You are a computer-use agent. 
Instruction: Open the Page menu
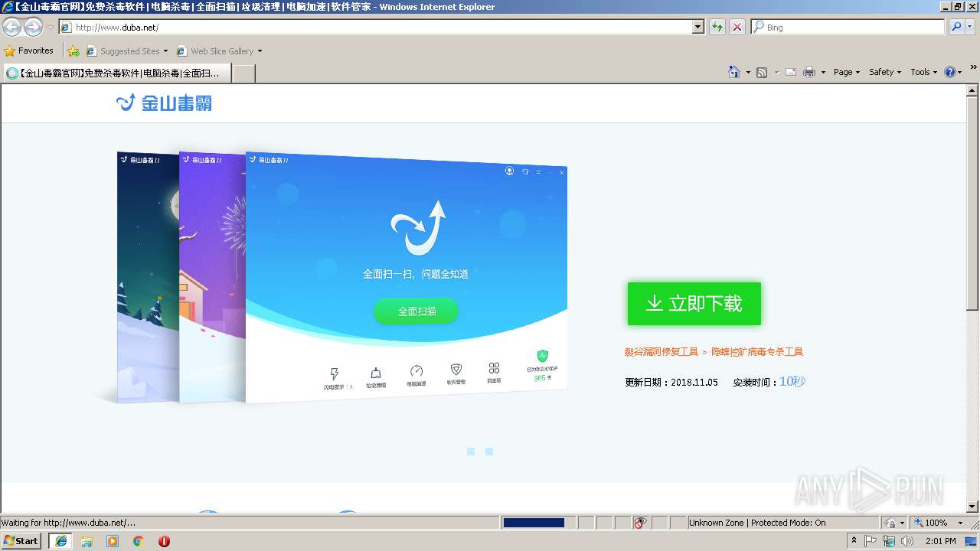click(x=846, y=72)
